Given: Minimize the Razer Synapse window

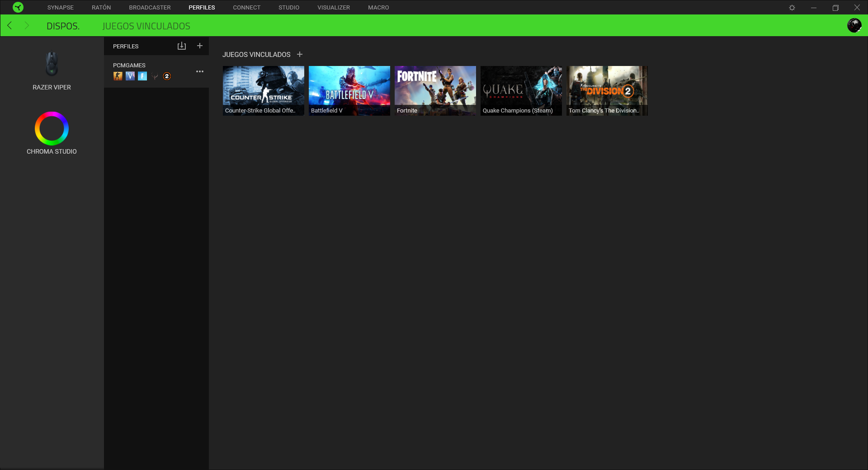Looking at the screenshot, I should click(814, 8).
